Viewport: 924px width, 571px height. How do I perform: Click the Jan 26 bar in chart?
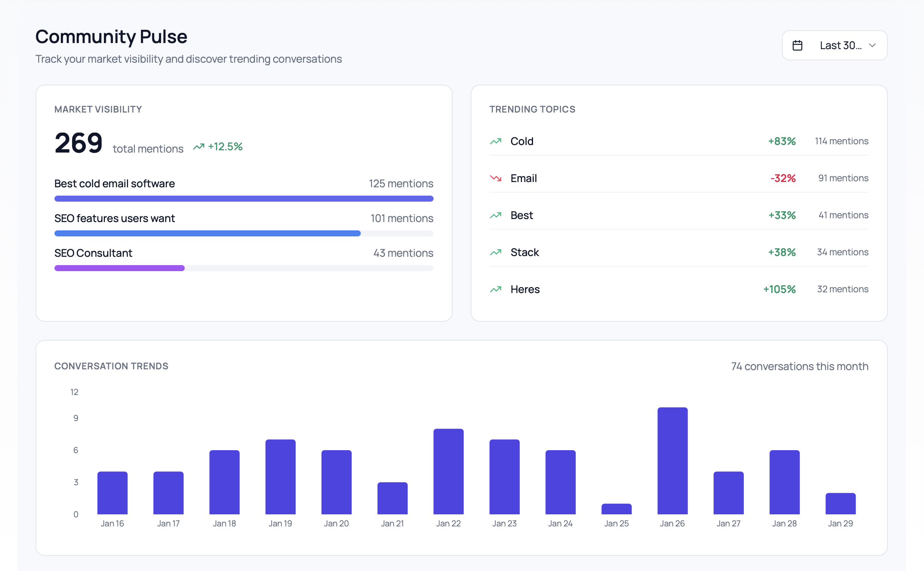coord(672,461)
